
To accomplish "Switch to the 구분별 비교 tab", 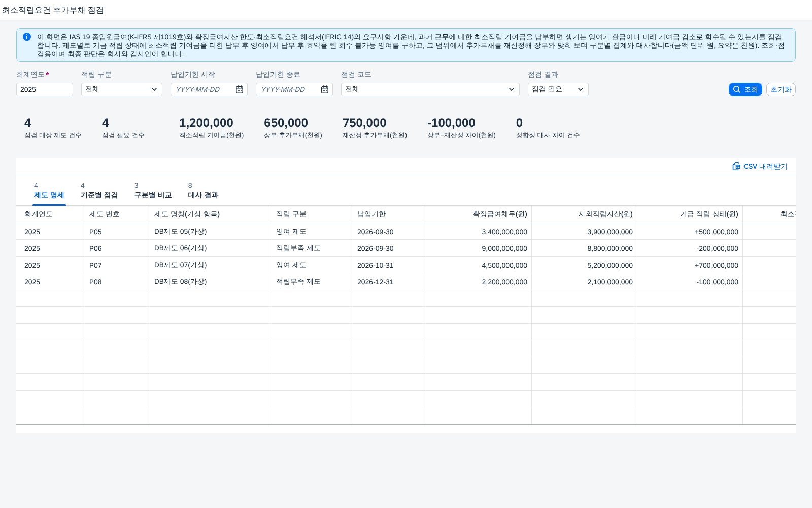I will pos(153,191).
